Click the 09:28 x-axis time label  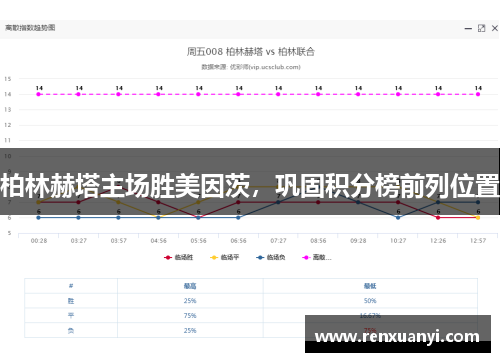tap(358, 241)
